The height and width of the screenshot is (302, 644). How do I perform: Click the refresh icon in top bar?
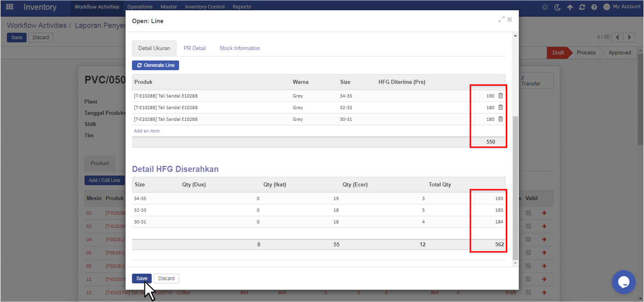(582, 7)
